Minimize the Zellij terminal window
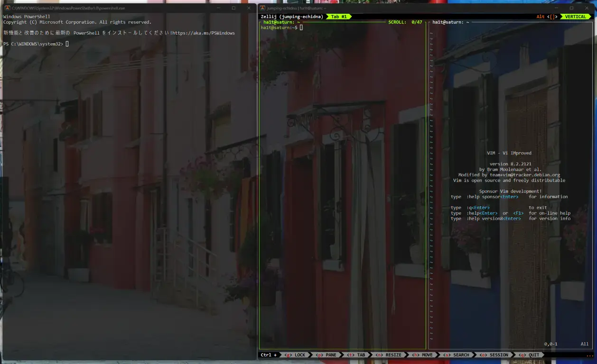The width and height of the screenshot is (597, 364). 556,8
